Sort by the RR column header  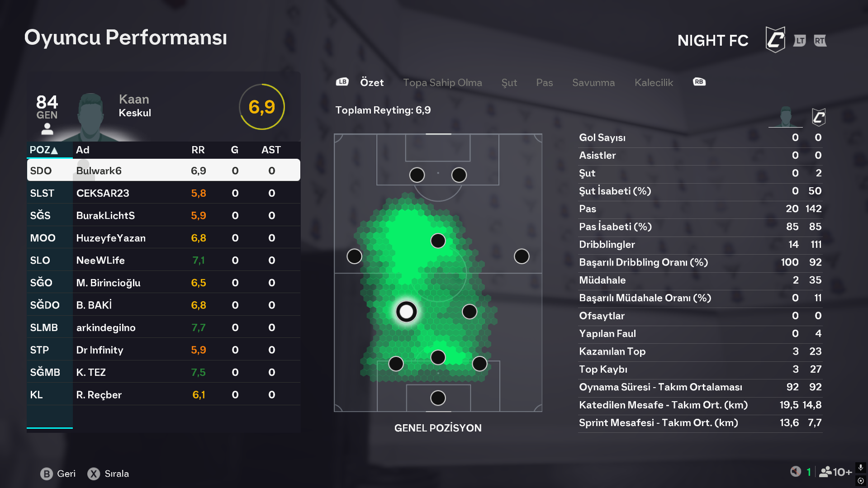click(198, 150)
